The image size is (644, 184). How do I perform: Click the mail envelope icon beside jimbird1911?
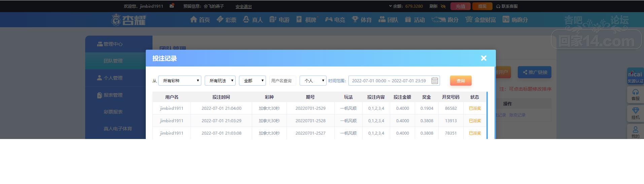click(172, 6)
